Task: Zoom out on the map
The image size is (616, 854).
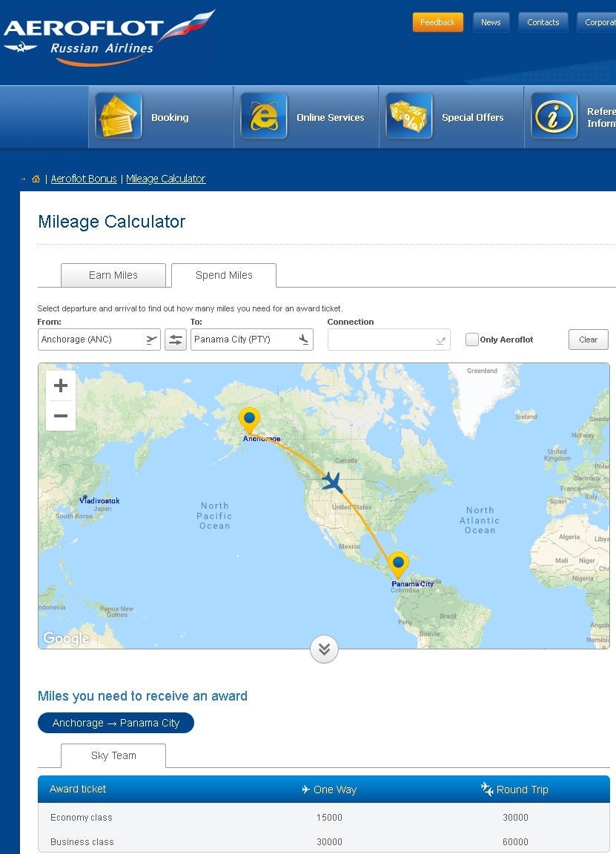Action: (x=61, y=416)
